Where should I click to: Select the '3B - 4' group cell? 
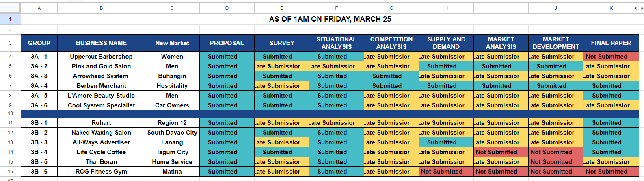click(x=39, y=152)
